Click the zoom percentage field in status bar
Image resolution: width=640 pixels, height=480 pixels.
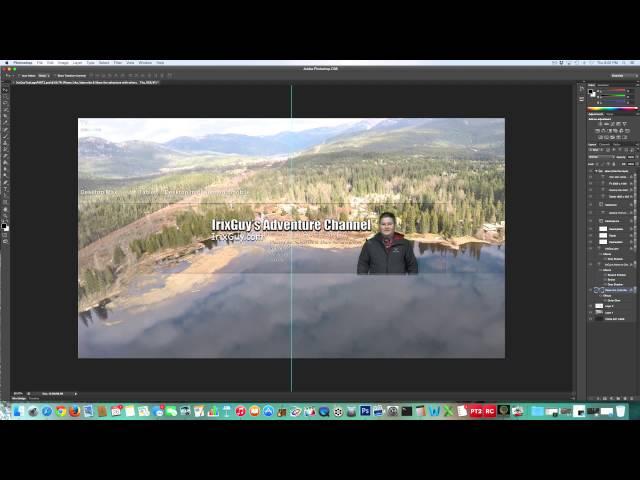pyautogui.click(x=18, y=393)
